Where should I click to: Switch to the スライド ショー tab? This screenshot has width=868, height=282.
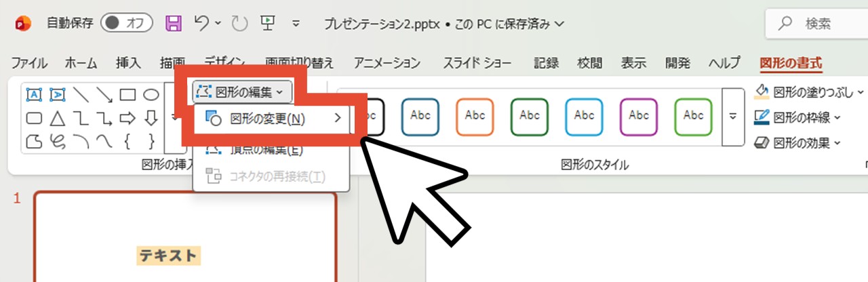477,64
